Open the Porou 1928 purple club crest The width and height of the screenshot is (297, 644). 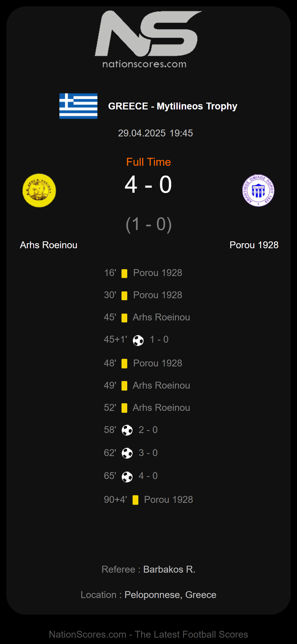258,190
